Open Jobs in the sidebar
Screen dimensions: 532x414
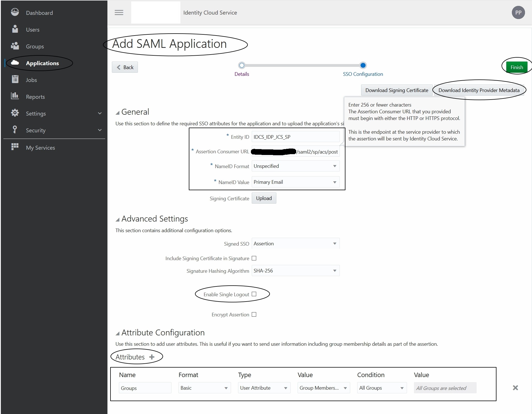point(31,80)
